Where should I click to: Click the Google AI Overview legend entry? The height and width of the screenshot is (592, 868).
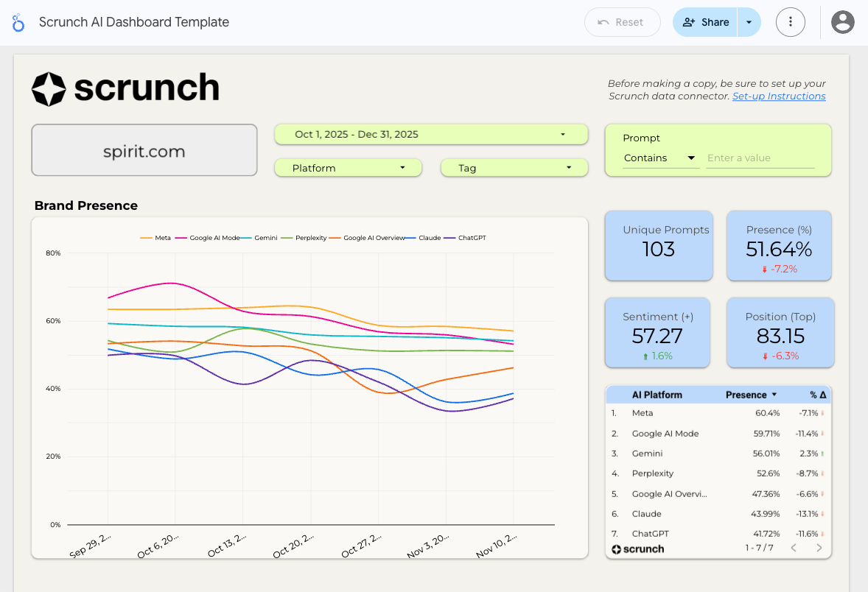point(367,238)
